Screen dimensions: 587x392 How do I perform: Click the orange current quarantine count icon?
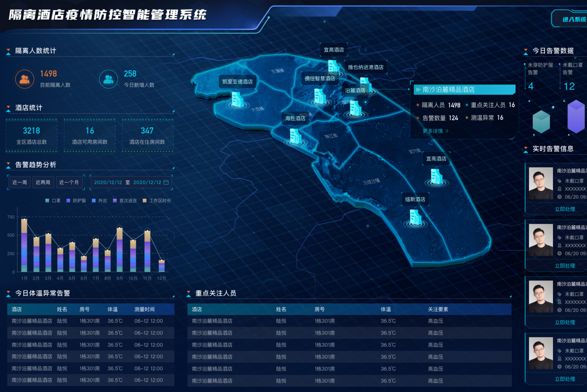coord(25,79)
